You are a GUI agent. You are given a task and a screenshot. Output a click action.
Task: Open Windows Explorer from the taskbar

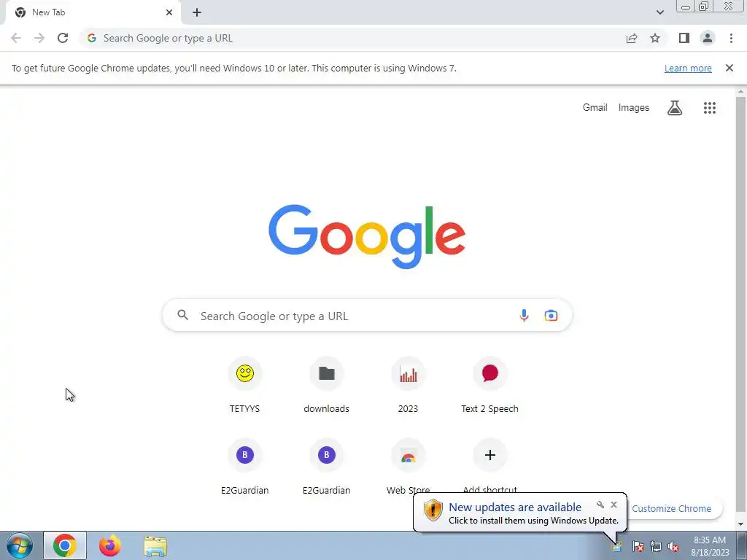point(155,546)
